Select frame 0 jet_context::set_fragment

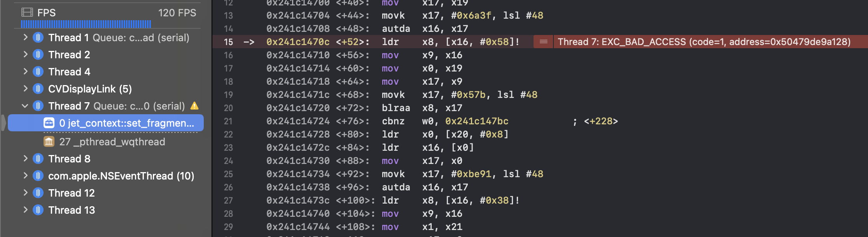coord(106,123)
